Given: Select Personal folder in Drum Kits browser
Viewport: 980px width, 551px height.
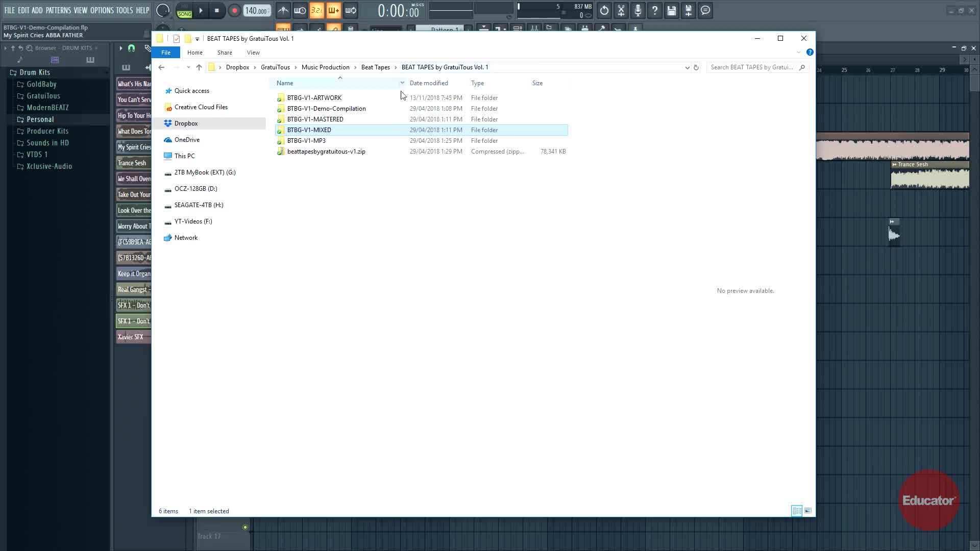Looking at the screenshot, I should point(40,119).
